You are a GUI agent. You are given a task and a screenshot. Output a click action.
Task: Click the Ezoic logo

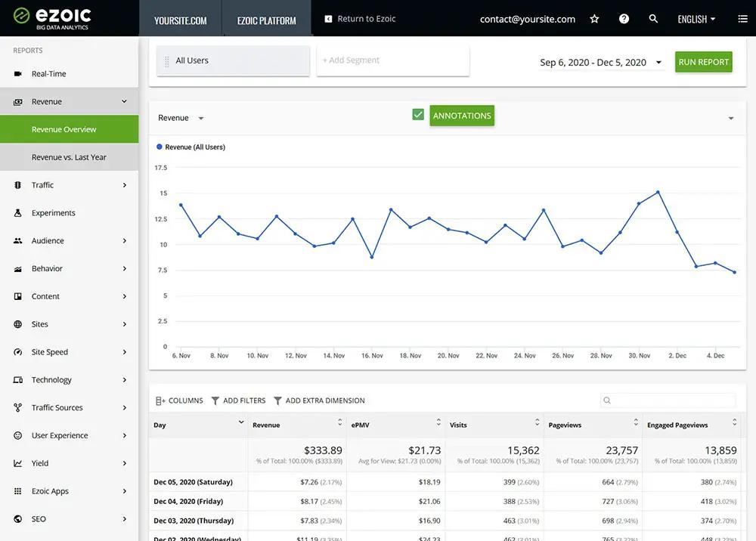(x=51, y=18)
